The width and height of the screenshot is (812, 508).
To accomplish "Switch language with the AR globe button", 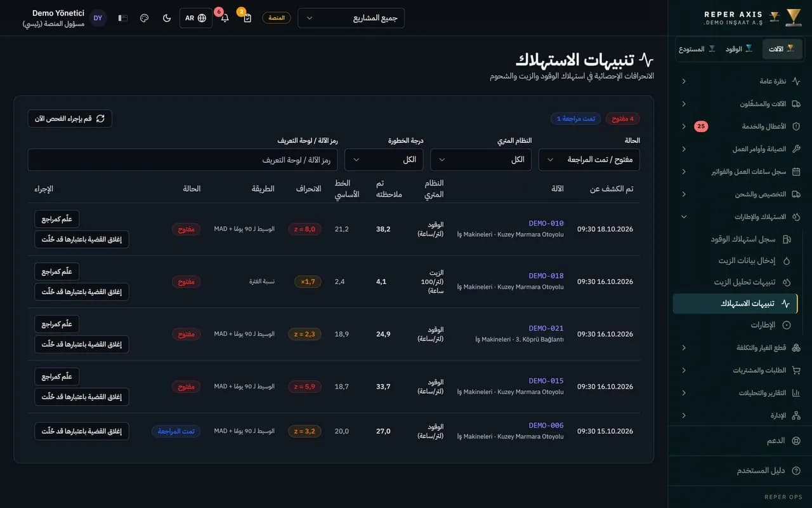I will 196,18.
